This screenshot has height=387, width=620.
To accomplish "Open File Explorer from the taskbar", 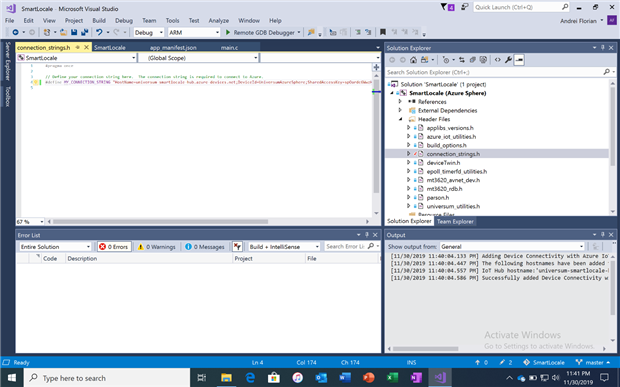I will point(226,378).
